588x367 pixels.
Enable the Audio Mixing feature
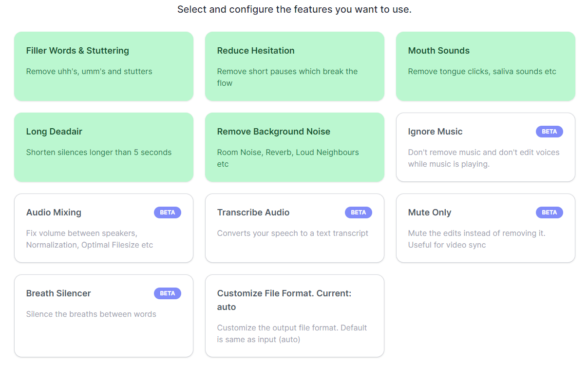103,228
